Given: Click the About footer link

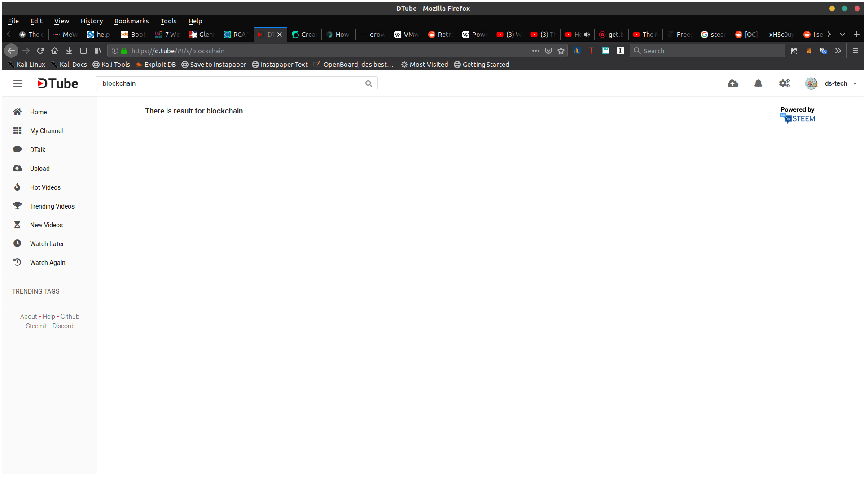Looking at the screenshot, I should point(29,317).
